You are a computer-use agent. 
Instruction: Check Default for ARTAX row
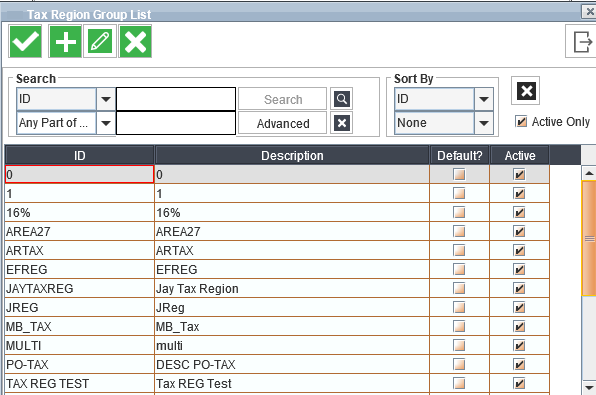459,250
